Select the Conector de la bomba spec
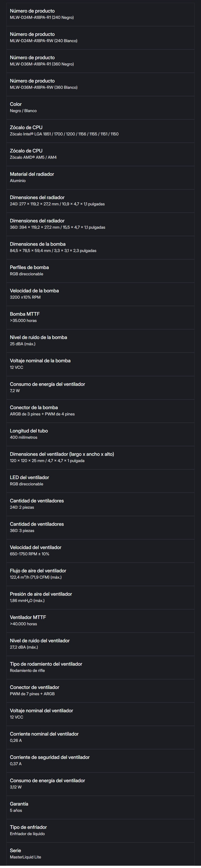 pos(42,410)
